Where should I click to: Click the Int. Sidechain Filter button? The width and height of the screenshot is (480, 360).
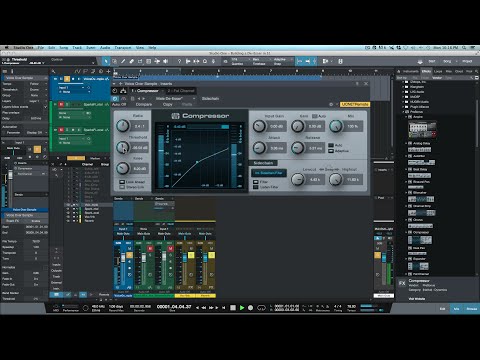(269, 173)
